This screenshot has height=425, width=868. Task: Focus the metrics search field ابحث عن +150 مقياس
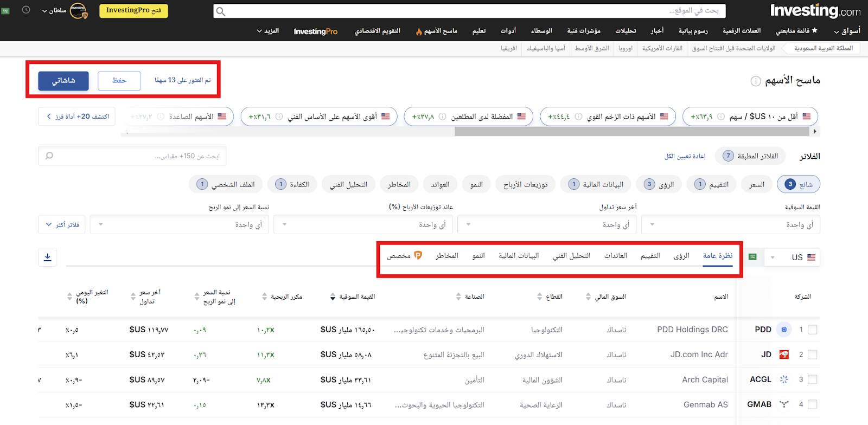(x=132, y=156)
